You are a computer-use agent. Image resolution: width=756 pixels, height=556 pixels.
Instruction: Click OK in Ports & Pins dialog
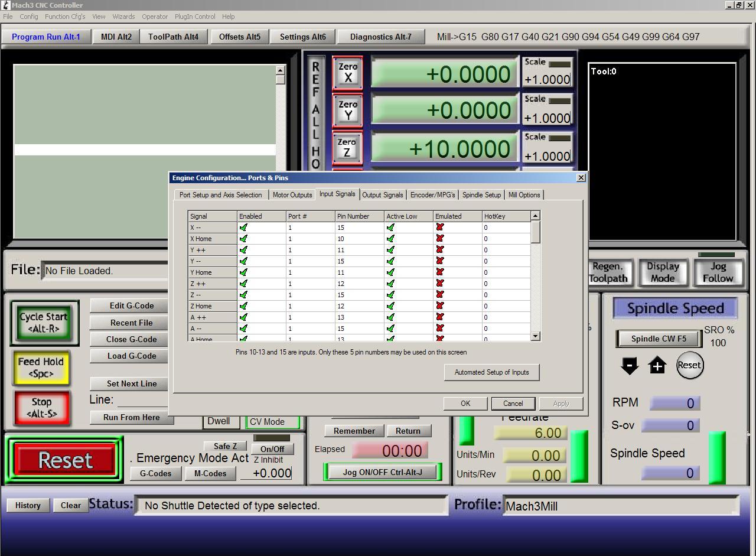(x=465, y=404)
